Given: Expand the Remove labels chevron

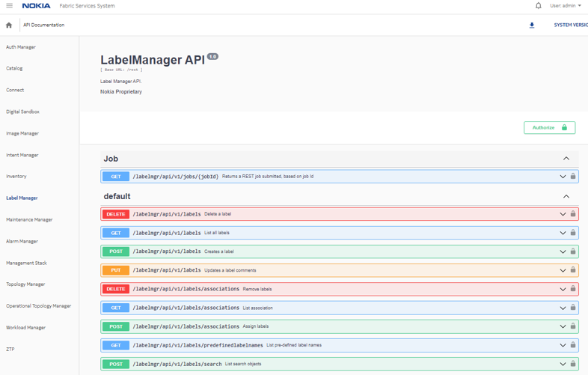Looking at the screenshot, I should [x=563, y=289].
